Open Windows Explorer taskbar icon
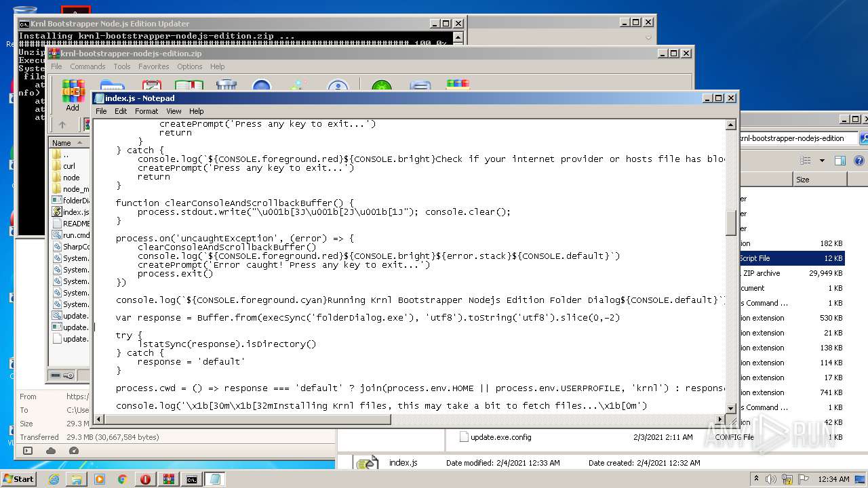Screen dimensions: 868x488 (x=77, y=479)
